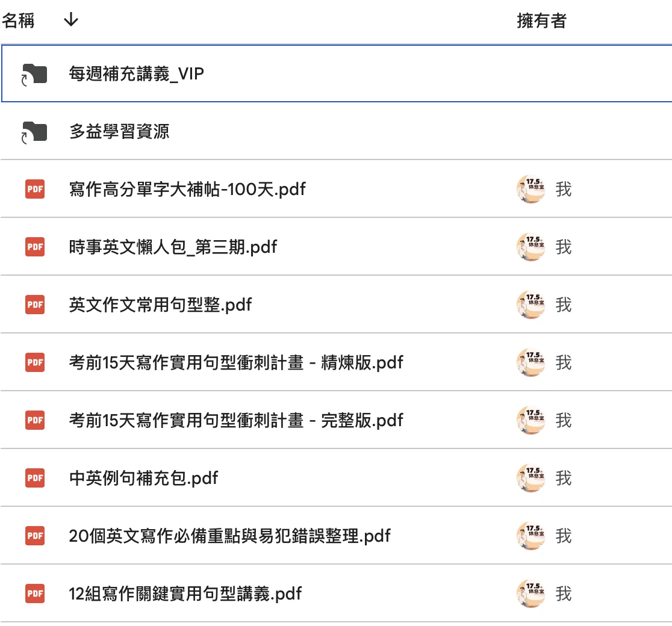Image resolution: width=672 pixels, height=626 pixels.
Task: Click owner avatar on 中英例句補充包 row
Action: tap(530, 479)
